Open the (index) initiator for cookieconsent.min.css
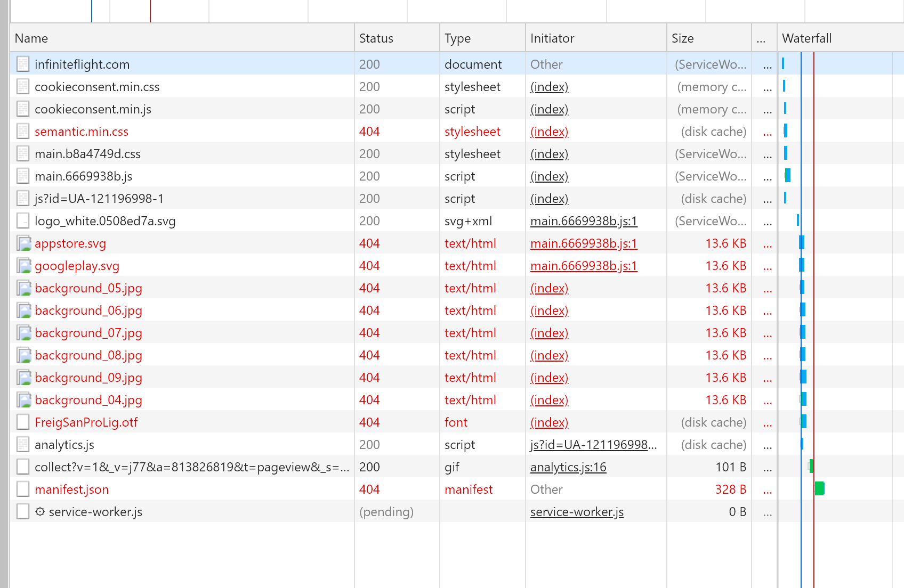Image resolution: width=904 pixels, height=588 pixels. 550,87
